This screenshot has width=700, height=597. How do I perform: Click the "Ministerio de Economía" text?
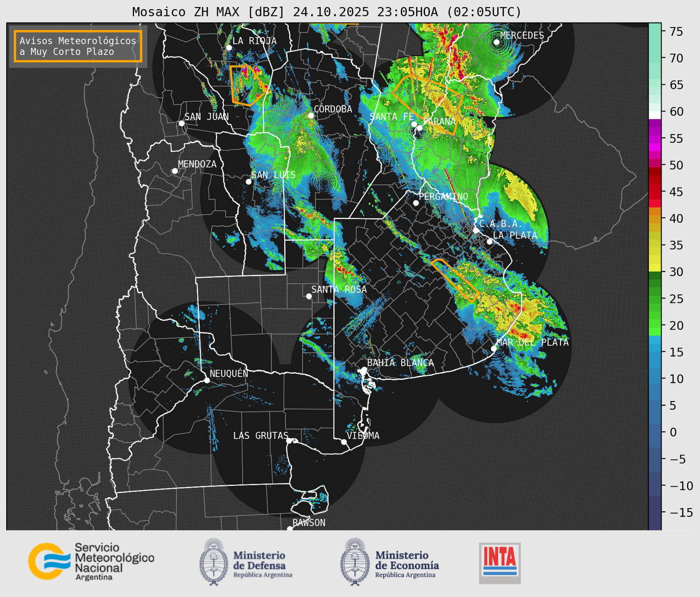[x=407, y=560]
